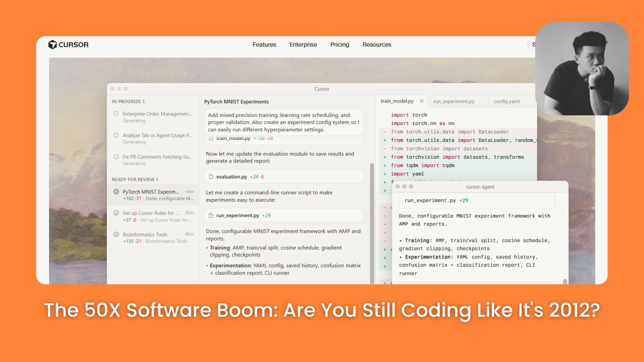This screenshot has height=362, width=644.
Task: Open the Pricing page link
Action: [x=339, y=45]
